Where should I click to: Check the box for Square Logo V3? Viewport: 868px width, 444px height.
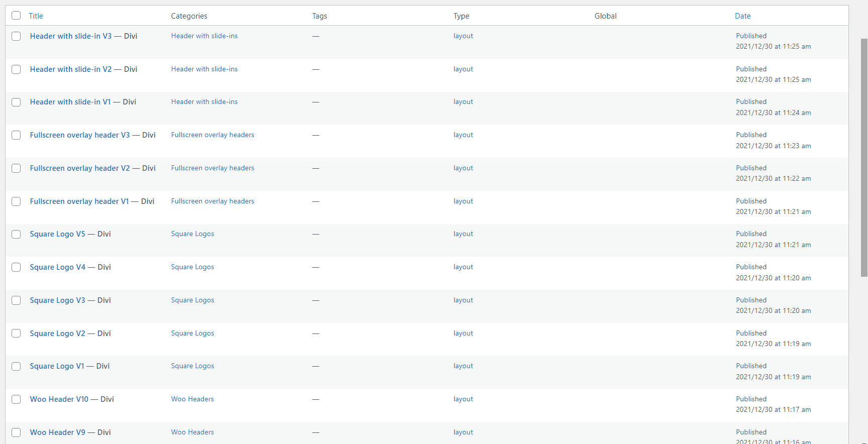point(16,300)
